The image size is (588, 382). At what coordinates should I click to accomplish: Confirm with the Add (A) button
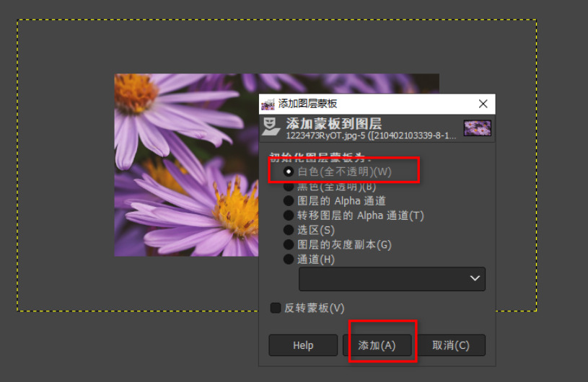377,345
